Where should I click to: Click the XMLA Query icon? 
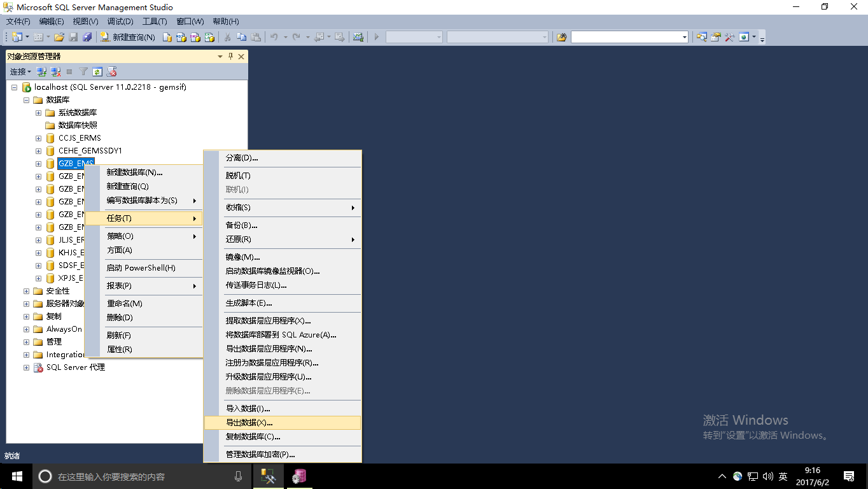209,37
